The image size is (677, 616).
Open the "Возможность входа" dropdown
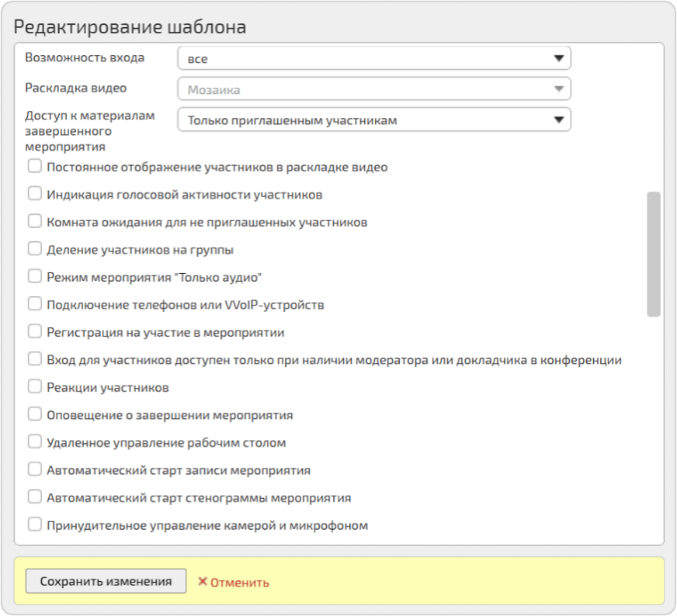coord(373,59)
